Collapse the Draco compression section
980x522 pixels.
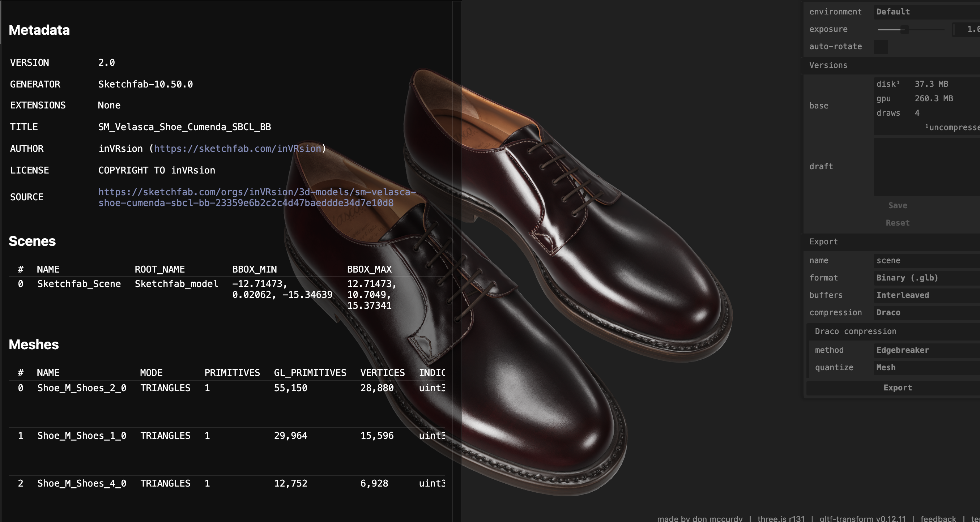pyautogui.click(x=855, y=331)
